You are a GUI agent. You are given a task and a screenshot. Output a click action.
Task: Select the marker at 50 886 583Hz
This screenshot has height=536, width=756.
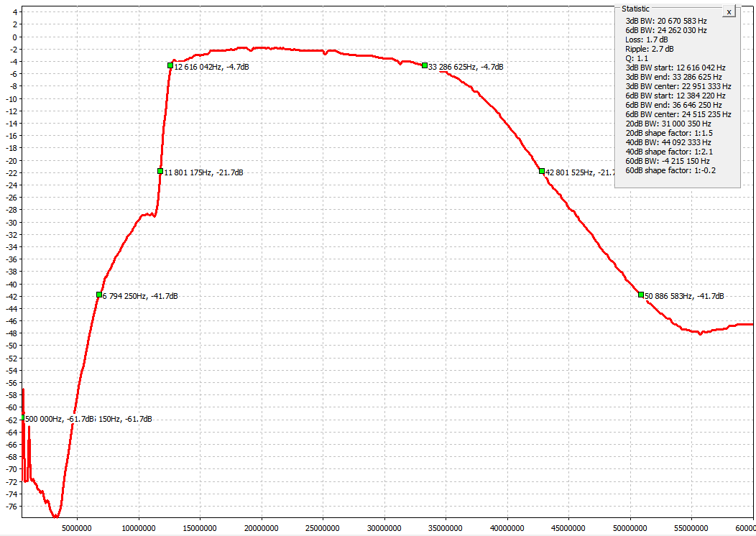(x=640, y=295)
